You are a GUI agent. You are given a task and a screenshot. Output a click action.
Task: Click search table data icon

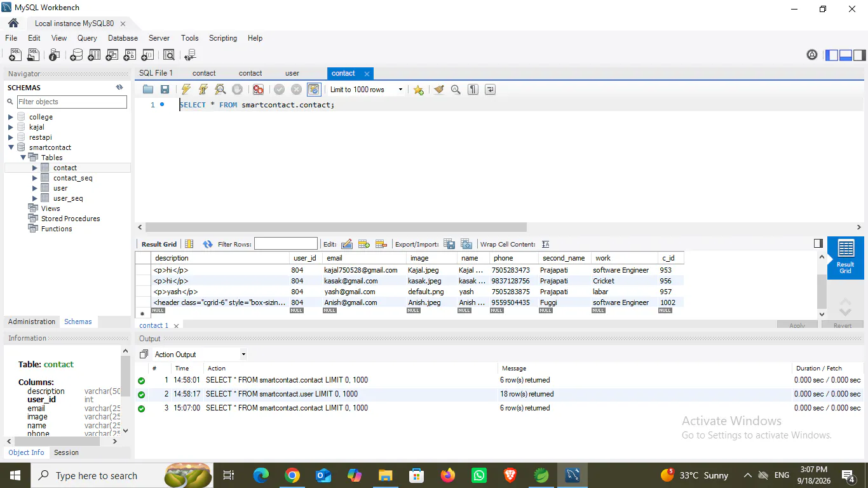(x=169, y=55)
